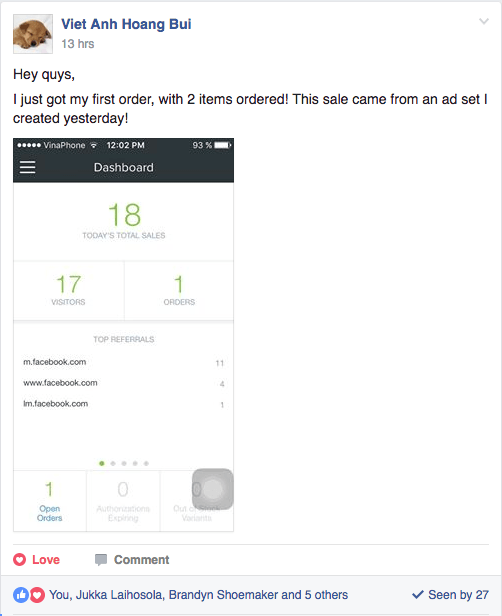Click the Seen by checkmark icon
502x616 pixels.
[418, 595]
